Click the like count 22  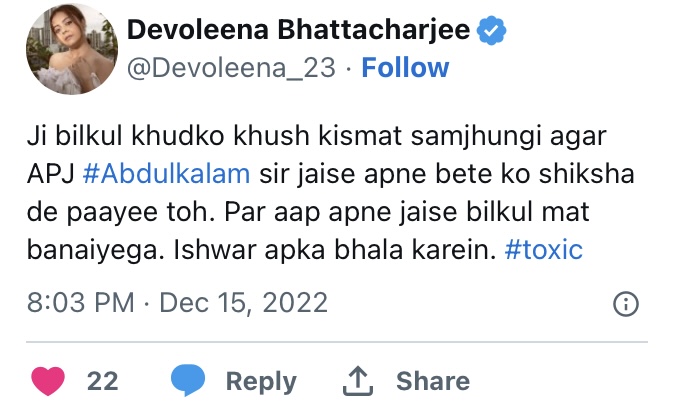click(103, 381)
